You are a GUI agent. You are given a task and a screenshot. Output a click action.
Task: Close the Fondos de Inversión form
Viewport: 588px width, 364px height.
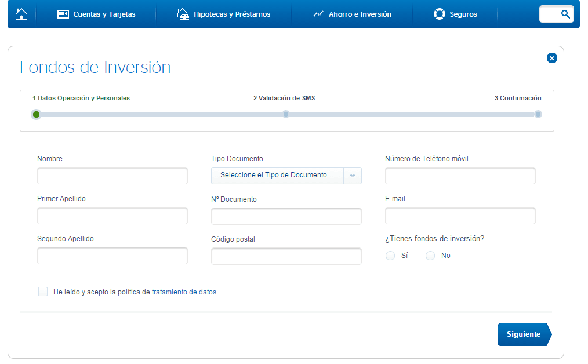coord(551,58)
